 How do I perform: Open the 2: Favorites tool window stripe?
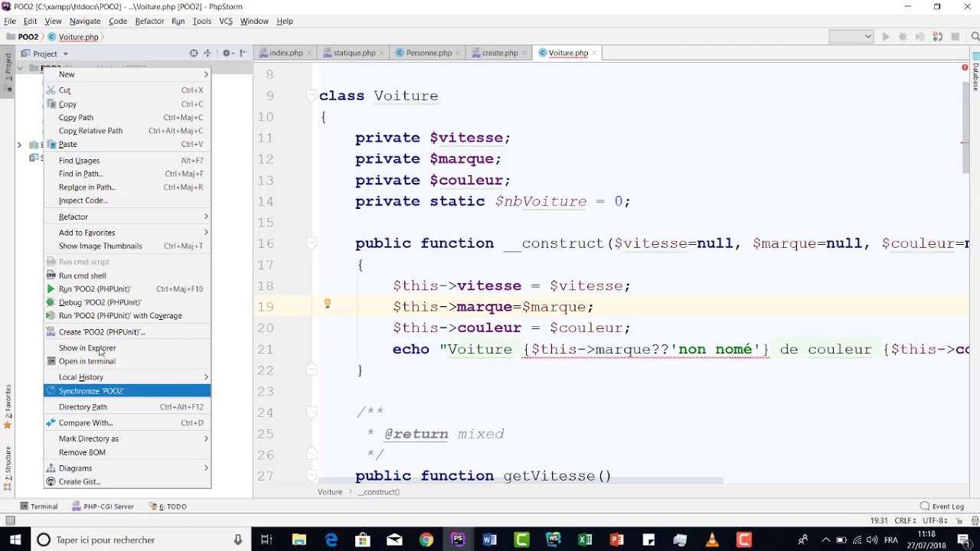(8, 406)
